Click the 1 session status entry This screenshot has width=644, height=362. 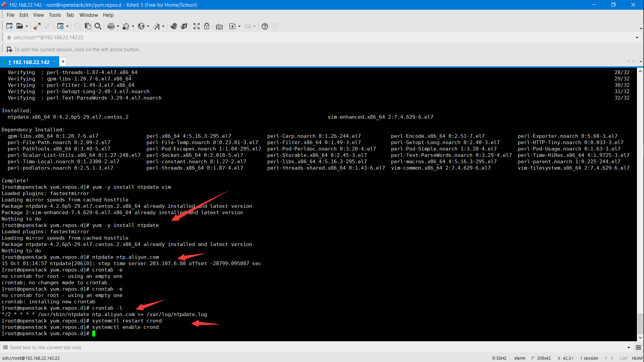pyautogui.click(x=589, y=358)
